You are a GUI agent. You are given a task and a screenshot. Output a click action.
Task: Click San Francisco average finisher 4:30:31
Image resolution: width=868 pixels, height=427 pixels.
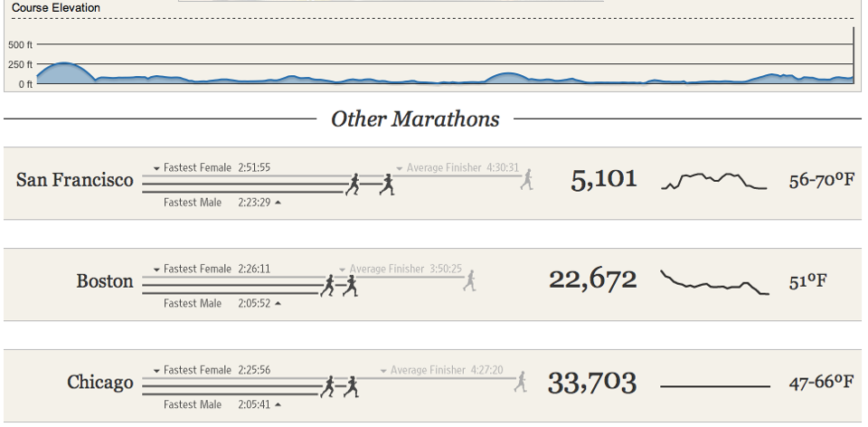[x=503, y=167]
